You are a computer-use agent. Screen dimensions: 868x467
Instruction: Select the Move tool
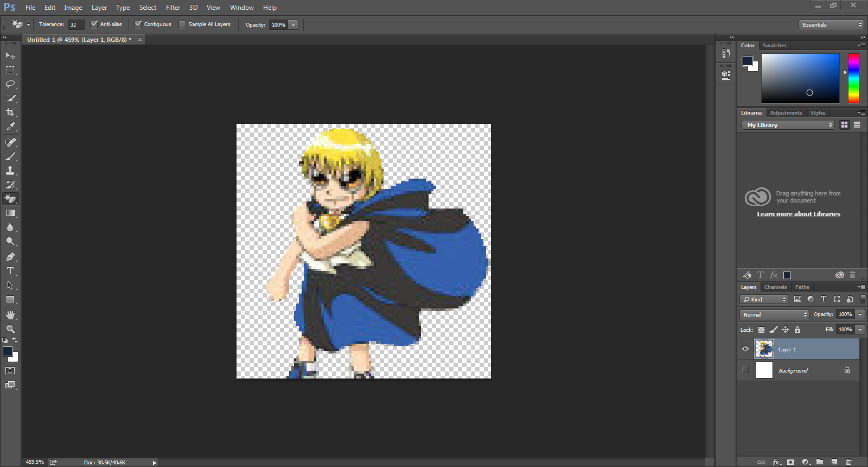pos(10,55)
